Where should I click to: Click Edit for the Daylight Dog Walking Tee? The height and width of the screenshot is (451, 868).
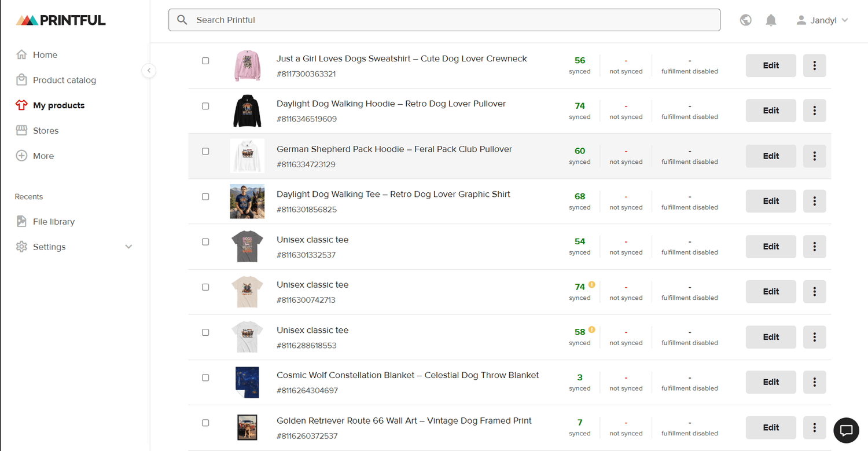[x=770, y=201]
